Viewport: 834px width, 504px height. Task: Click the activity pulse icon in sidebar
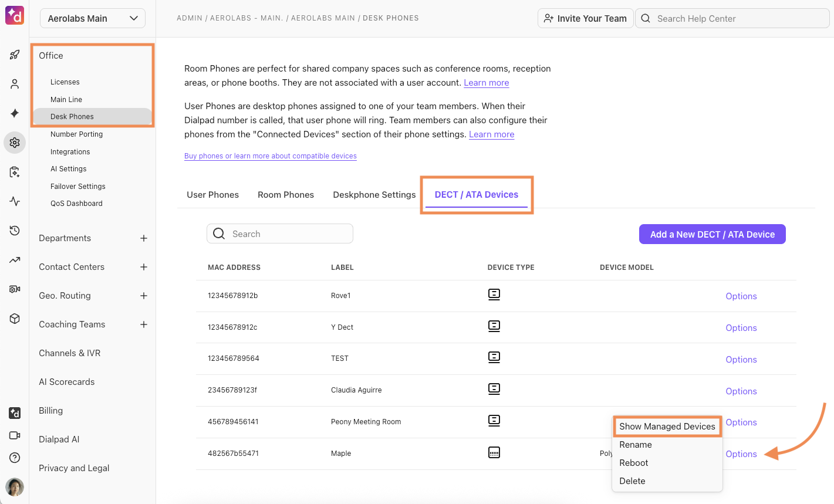point(15,201)
